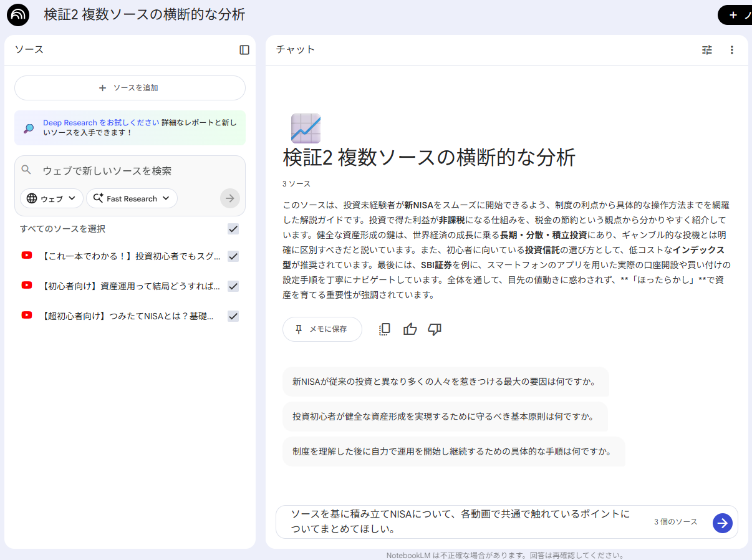Open the Deep Research をお試しください link
The image size is (752, 560).
[x=101, y=123]
